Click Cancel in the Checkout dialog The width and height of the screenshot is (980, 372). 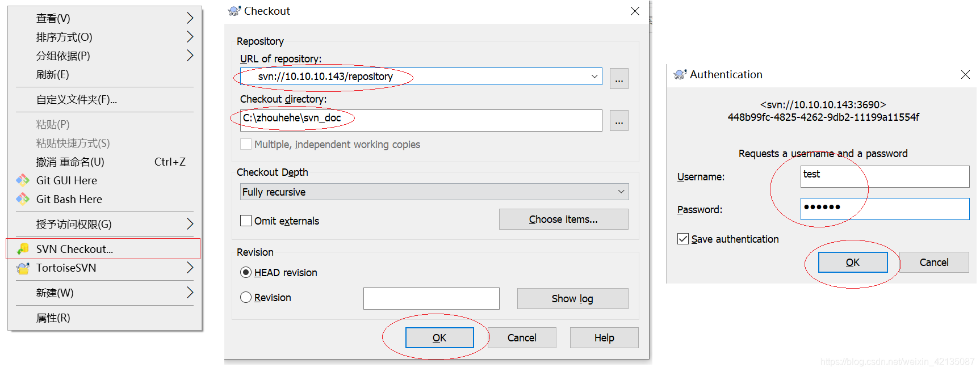tap(522, 337)
